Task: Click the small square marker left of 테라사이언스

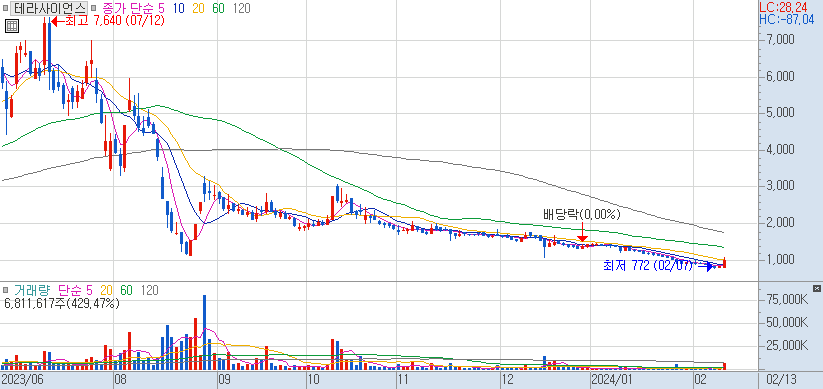Action: coord(6,8)
